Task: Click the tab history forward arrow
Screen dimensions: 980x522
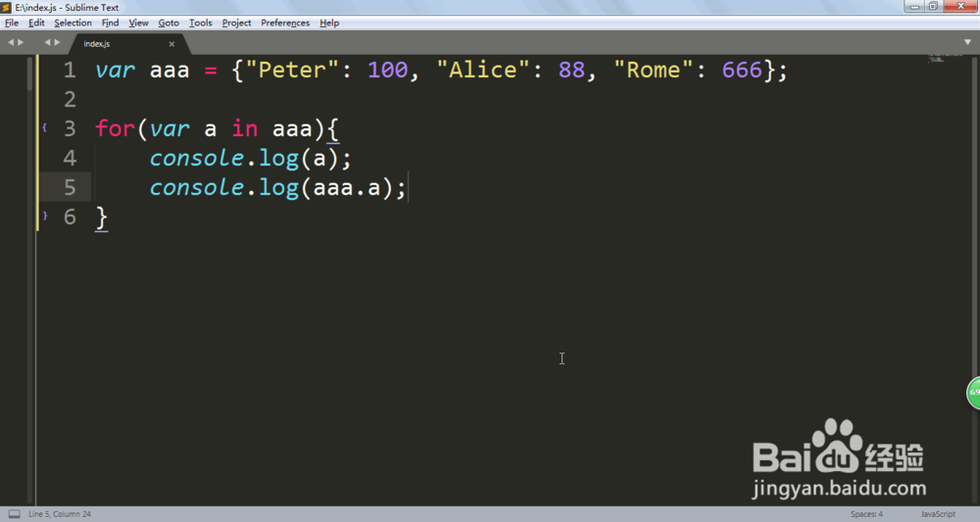Action: [21, 42]
